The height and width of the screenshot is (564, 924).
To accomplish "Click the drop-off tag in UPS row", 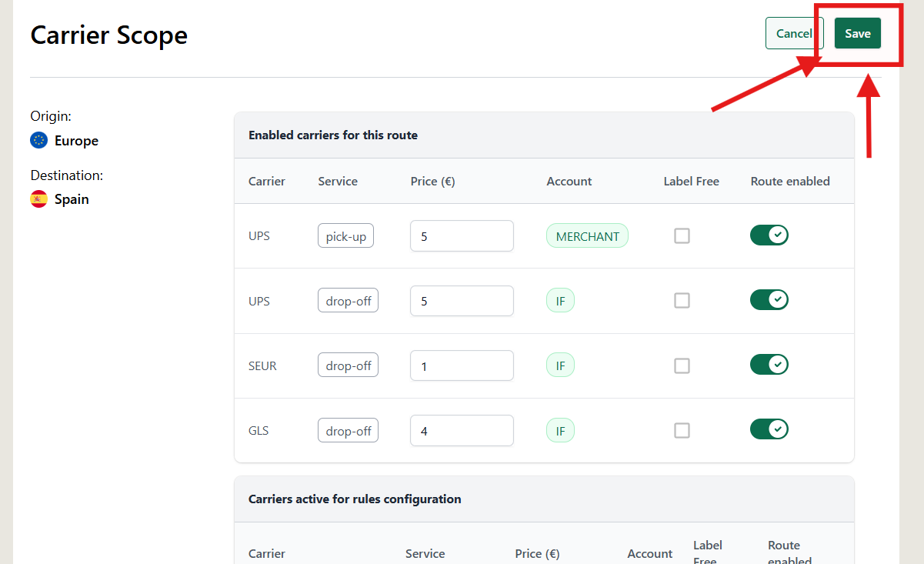I will coord(348,301).
